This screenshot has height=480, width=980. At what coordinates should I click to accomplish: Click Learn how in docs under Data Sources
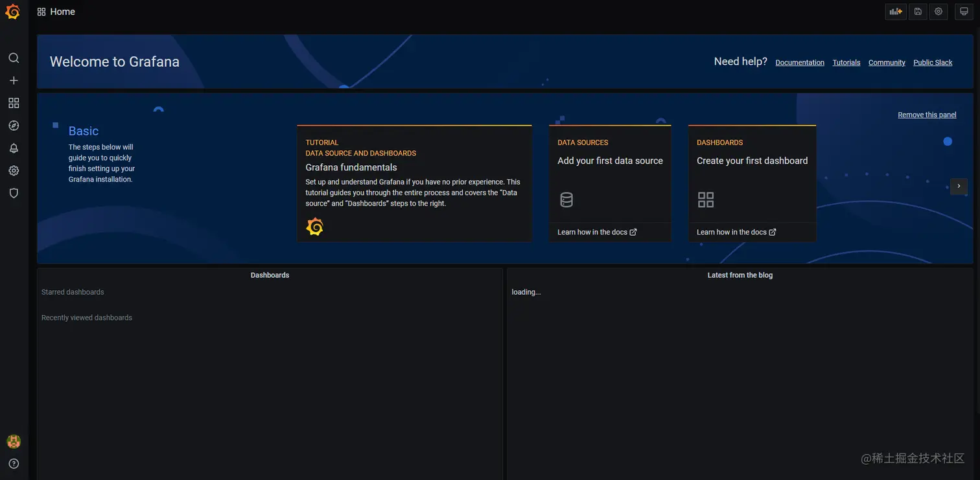(x=597, y=232)
